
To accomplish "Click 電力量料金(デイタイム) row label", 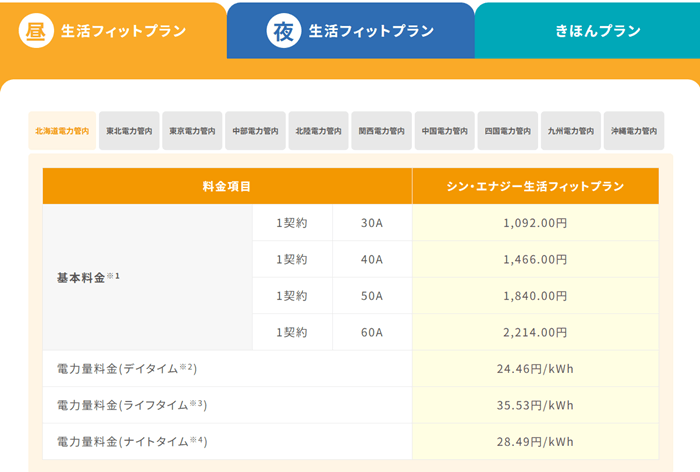I will pyautogui.click(x=227, y=368).
